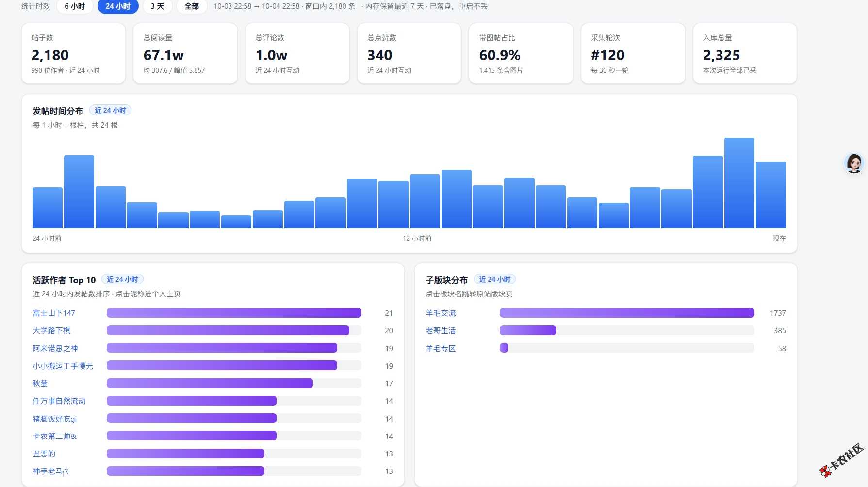Image resolution: width=868 pixels, height=487 pixels.
Task: Click the 帖子数 stat card
Action: point(73,53)
